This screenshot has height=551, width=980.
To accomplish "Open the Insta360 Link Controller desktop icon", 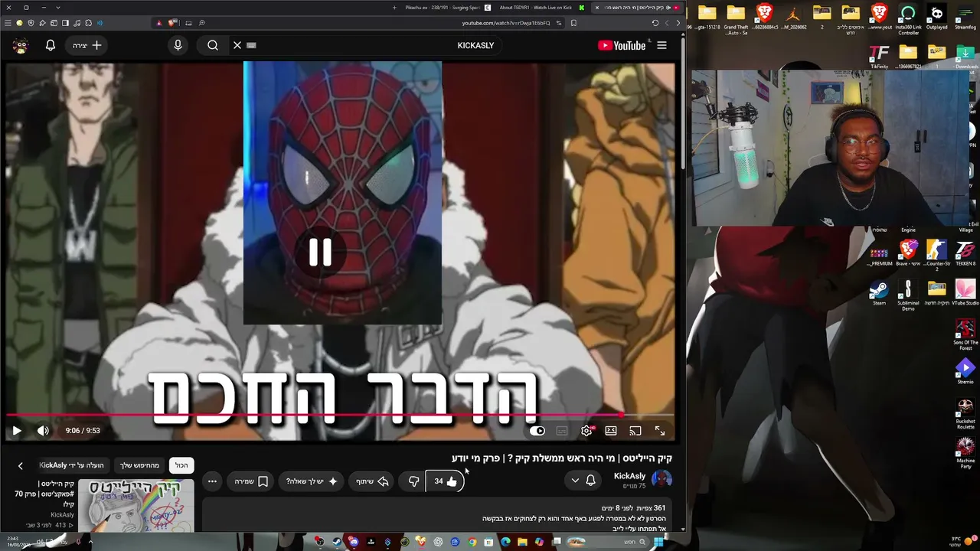I will (x=908, y=20).
